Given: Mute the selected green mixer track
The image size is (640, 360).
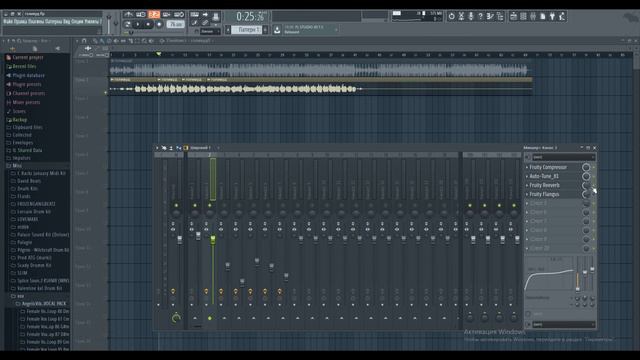Looking at the screenshot, I should 210,205.
